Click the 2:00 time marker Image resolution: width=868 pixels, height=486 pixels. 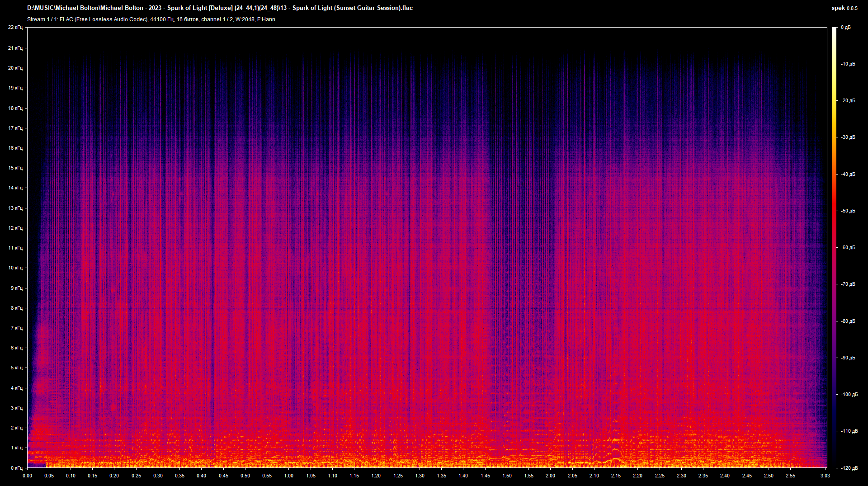(x=550, y=476)
